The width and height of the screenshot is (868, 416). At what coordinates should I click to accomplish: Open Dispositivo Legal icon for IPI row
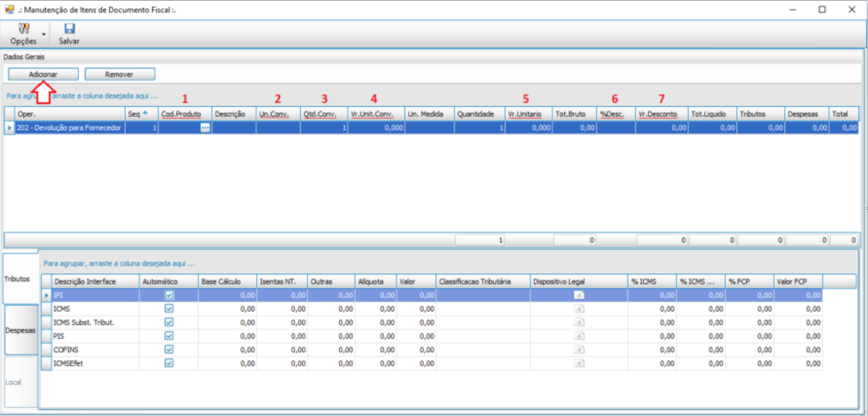(x=579, y=295)
